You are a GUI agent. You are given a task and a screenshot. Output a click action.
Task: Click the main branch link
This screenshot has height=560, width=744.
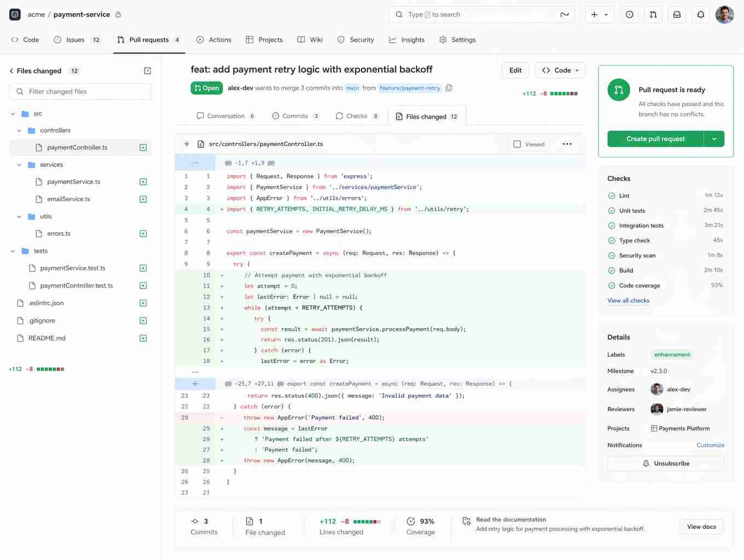[x=353, y=88]
